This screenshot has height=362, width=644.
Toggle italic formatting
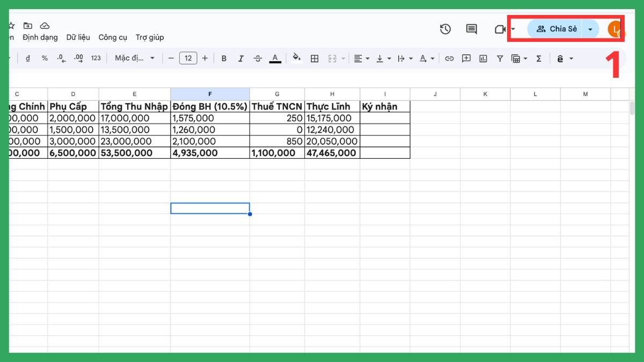[x=241, y=58]
